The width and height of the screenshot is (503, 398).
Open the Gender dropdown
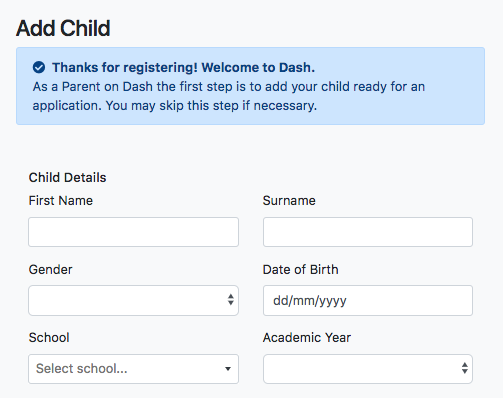[133, 300]
